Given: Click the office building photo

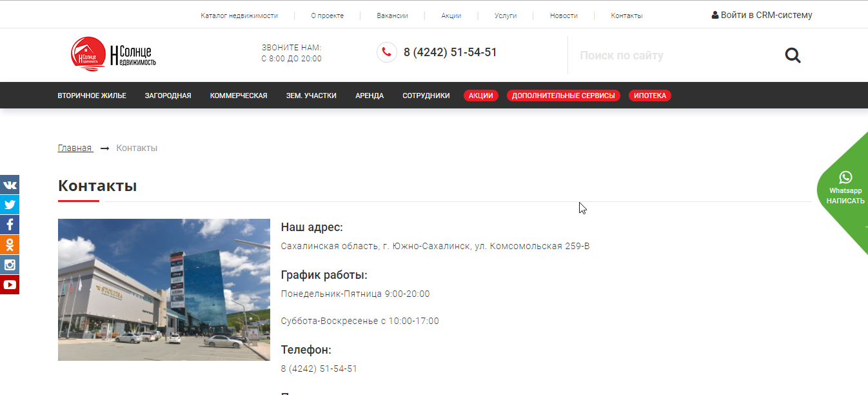Looking at the screenshot, I should point(164,289).
